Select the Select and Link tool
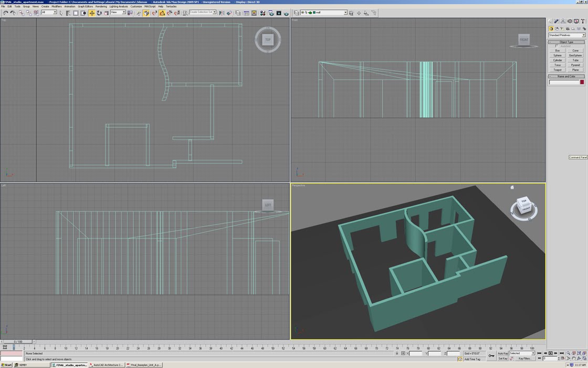588x368 pixels. coord(22,13)
